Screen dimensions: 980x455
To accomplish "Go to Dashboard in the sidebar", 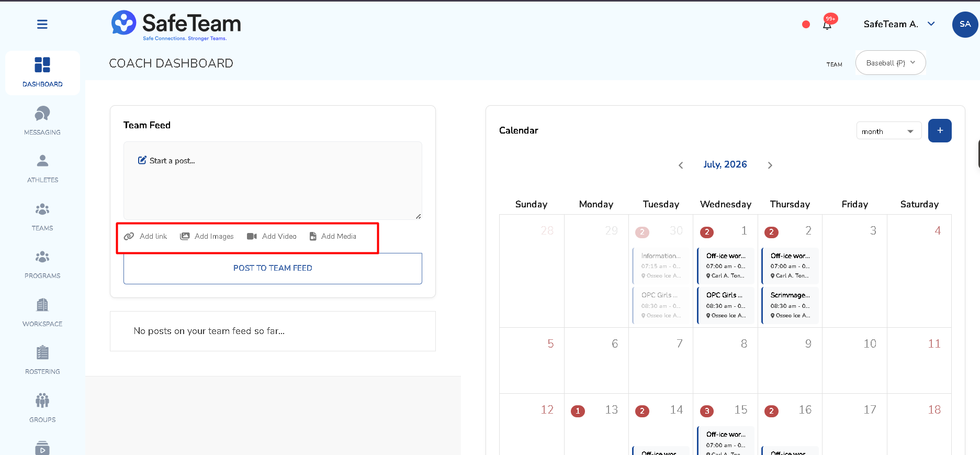I will pos(42,72).
